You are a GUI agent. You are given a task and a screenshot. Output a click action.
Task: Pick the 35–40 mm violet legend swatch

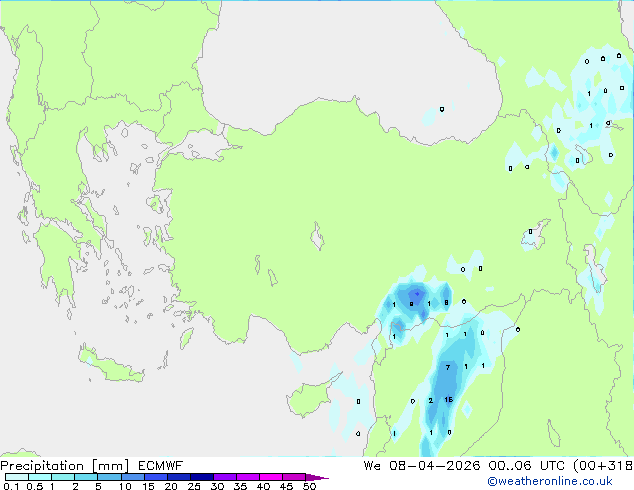[x=248, y=477]
